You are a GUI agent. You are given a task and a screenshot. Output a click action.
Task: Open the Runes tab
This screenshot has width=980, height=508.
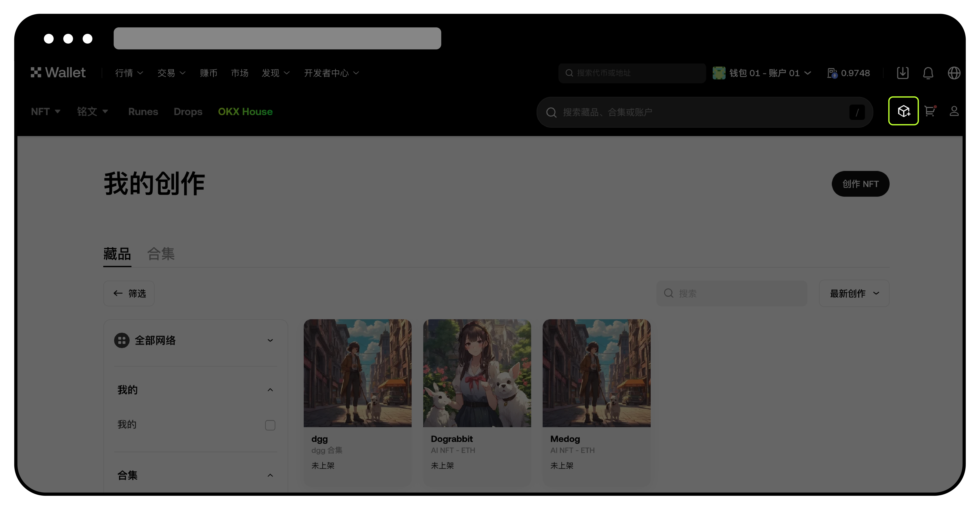[143, 112]
